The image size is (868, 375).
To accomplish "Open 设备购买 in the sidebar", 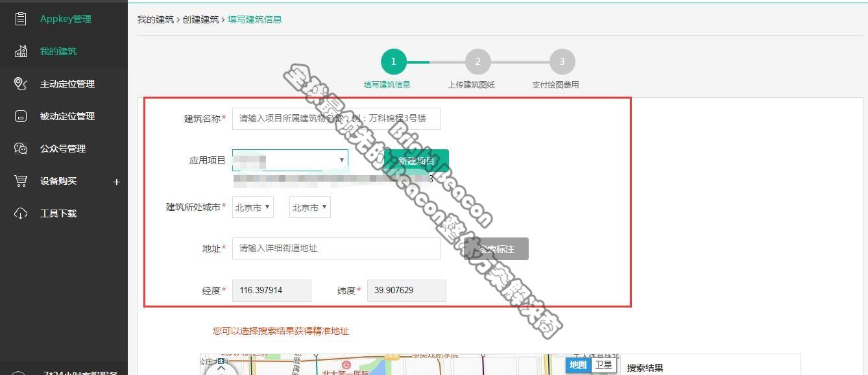I will [x=58, y=181].
